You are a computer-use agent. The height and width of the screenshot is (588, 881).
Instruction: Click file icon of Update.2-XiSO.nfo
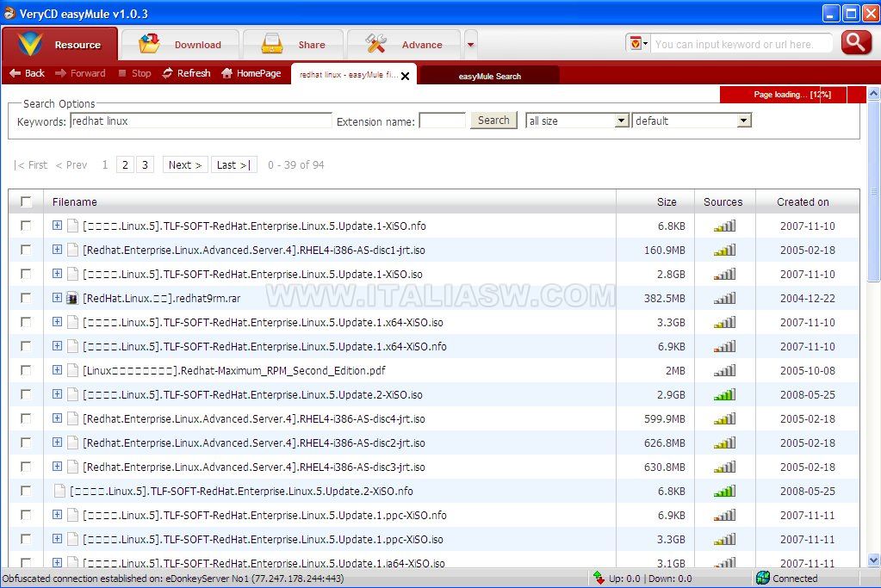[x=59, y=491]
